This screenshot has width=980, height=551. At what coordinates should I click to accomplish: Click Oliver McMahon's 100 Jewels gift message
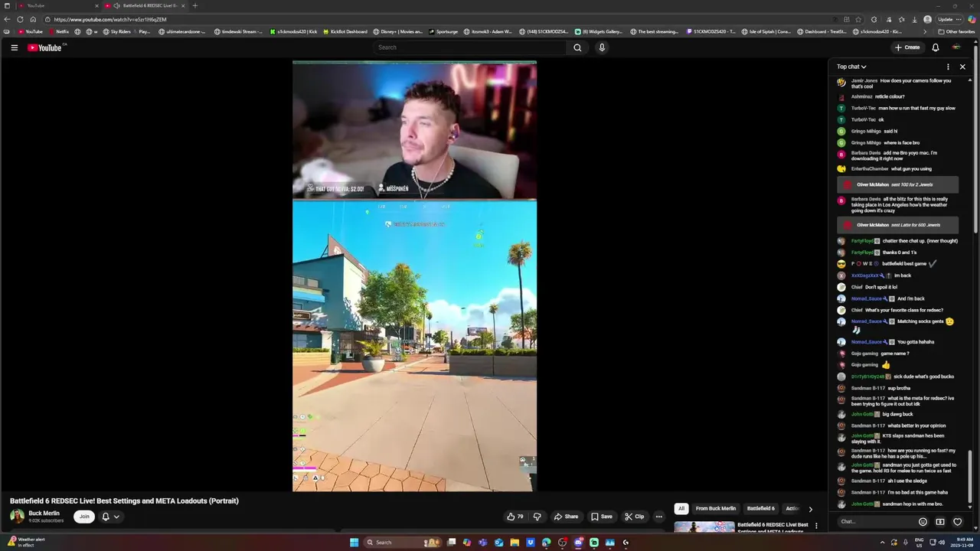pos(897,184)
